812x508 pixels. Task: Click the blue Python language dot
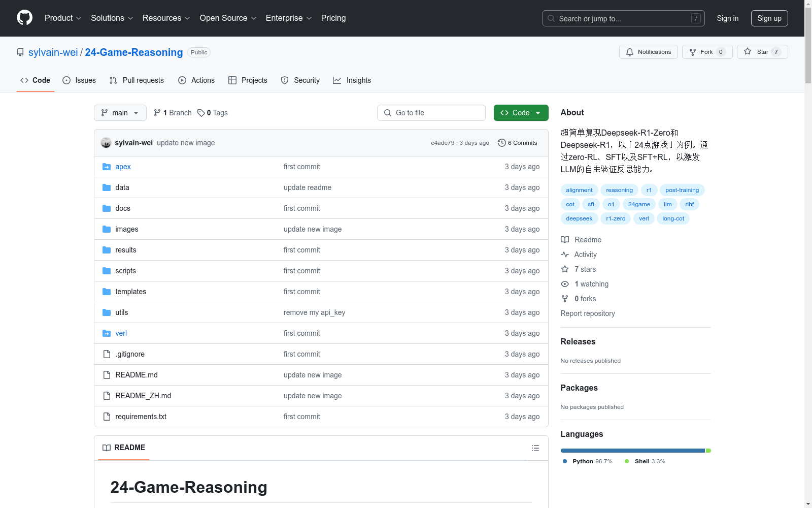565,461
